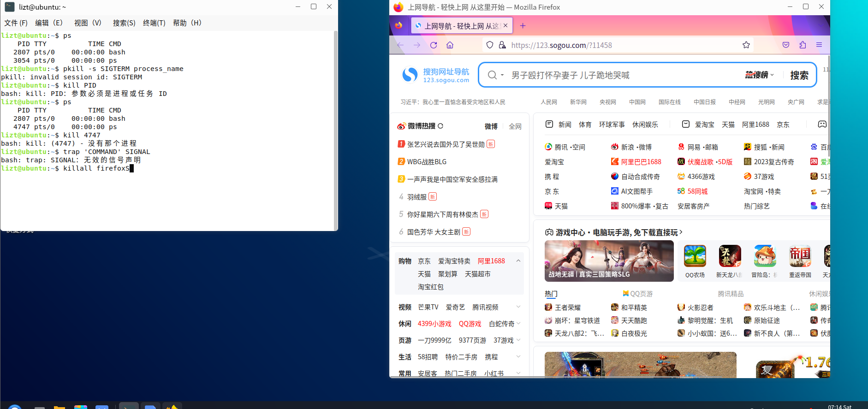
Task: Open the 终端(T) menu in the terminal
Action: pyautogui.click(x=154, y=23)
